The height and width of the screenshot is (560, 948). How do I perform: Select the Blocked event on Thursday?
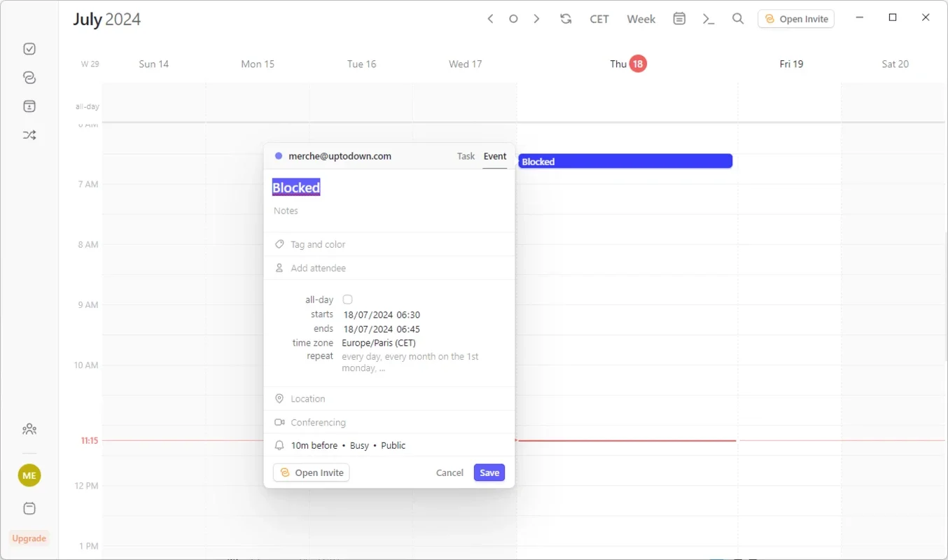(625, 161)
